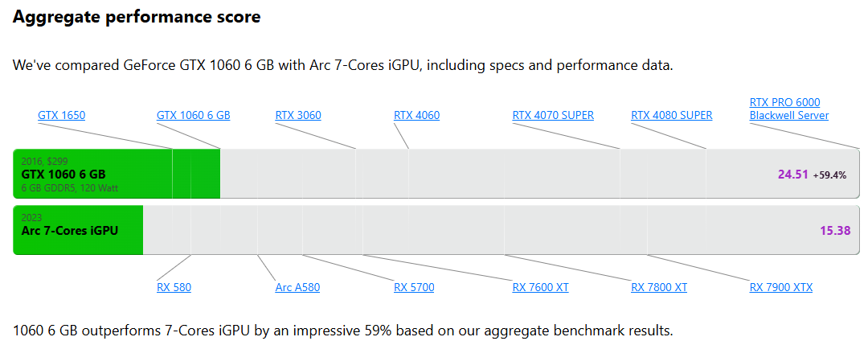868x341 pixels.
Task: Open the RX 7900 XTX link
Action: [781, 287]
